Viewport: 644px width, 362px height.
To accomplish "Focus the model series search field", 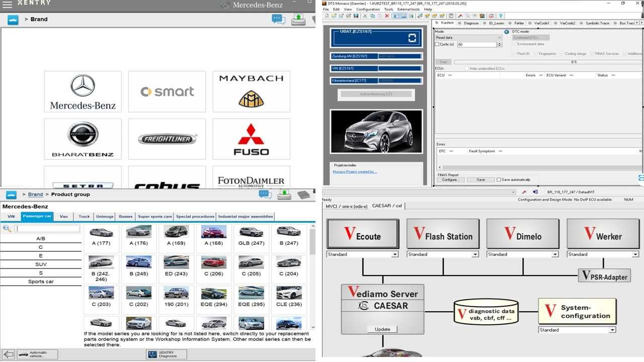I will click(47, 229).
